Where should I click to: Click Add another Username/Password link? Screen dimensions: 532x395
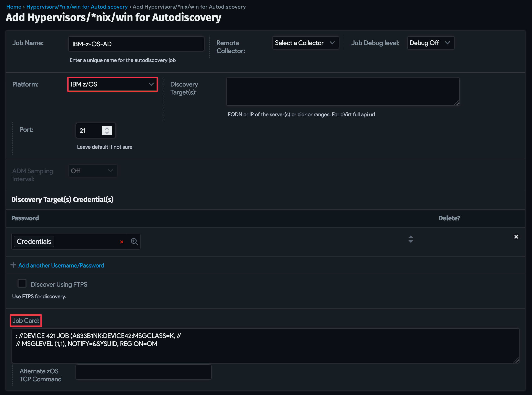[x=61, y=265]
